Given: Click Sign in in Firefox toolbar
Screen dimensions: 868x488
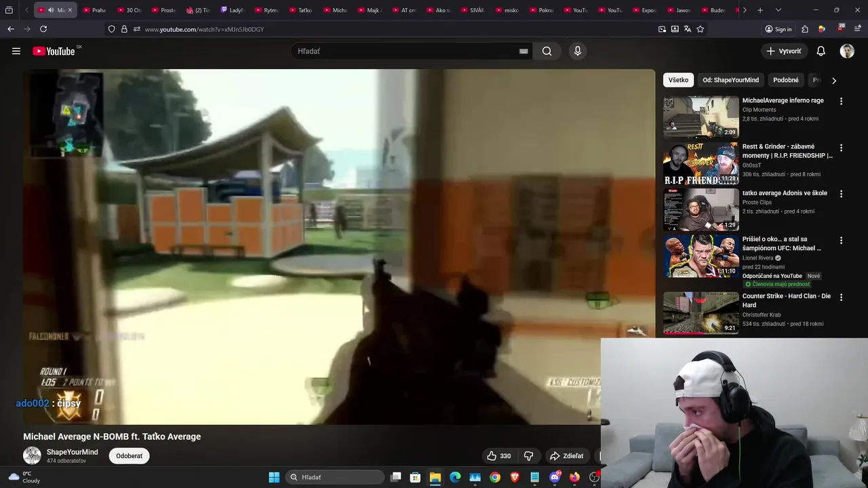Looking at the screenshot, I should [x=778, y=29].
